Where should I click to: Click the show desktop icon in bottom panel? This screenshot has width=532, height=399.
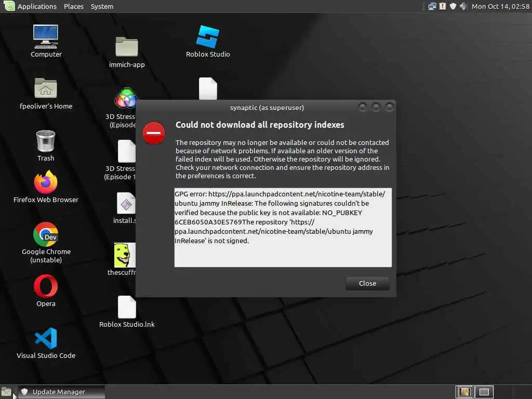(x=6, y=392)
